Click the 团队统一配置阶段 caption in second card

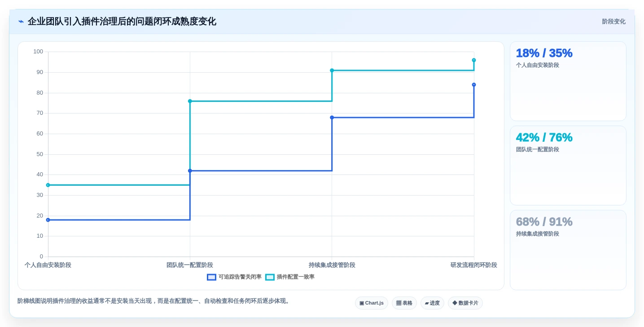[538, 149]
